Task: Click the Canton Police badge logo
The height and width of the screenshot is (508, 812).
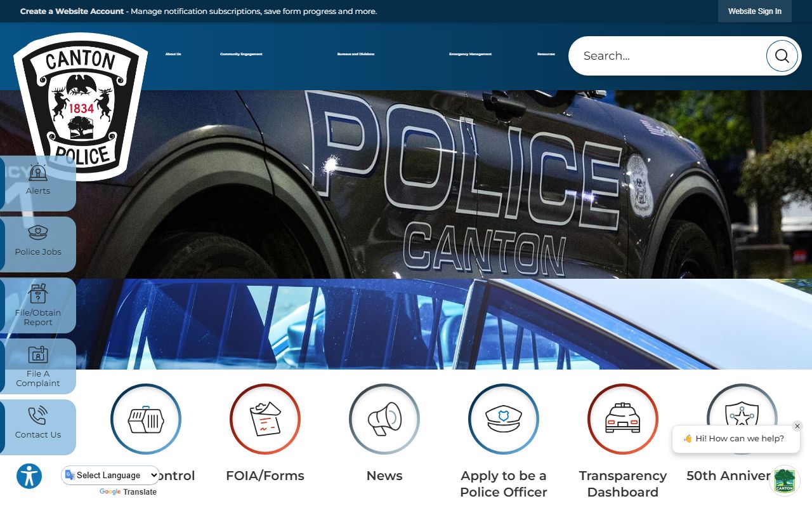Action: [x=81, y=107]
